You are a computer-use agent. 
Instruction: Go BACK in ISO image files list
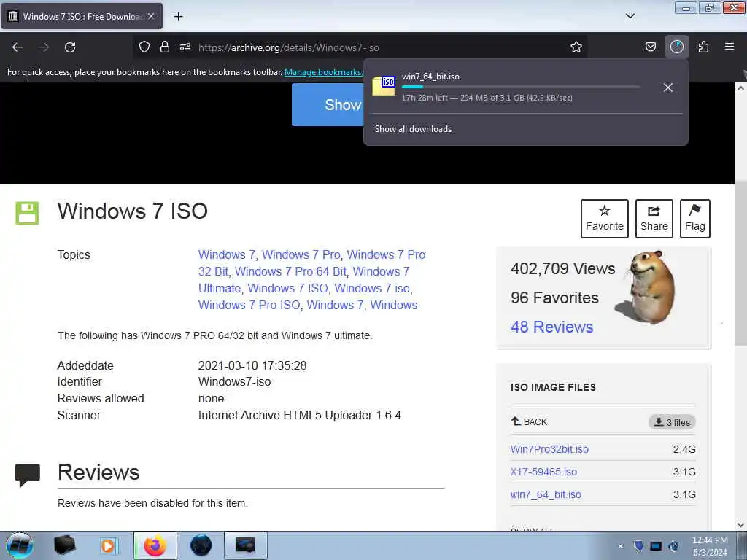530,422
